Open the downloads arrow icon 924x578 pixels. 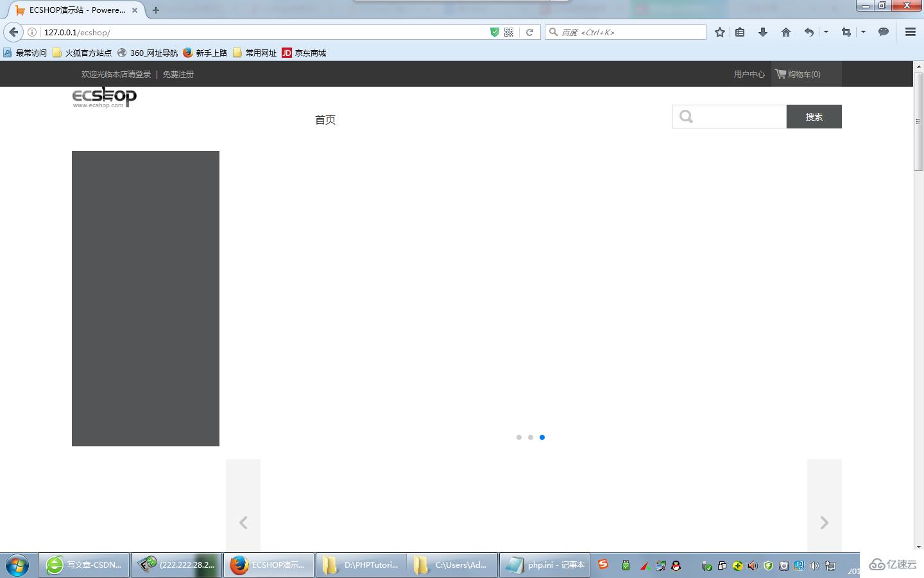(x=763, y=32)
